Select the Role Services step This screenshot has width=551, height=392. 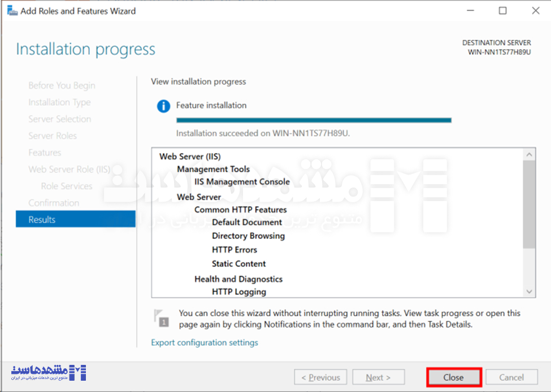[67, 186]
